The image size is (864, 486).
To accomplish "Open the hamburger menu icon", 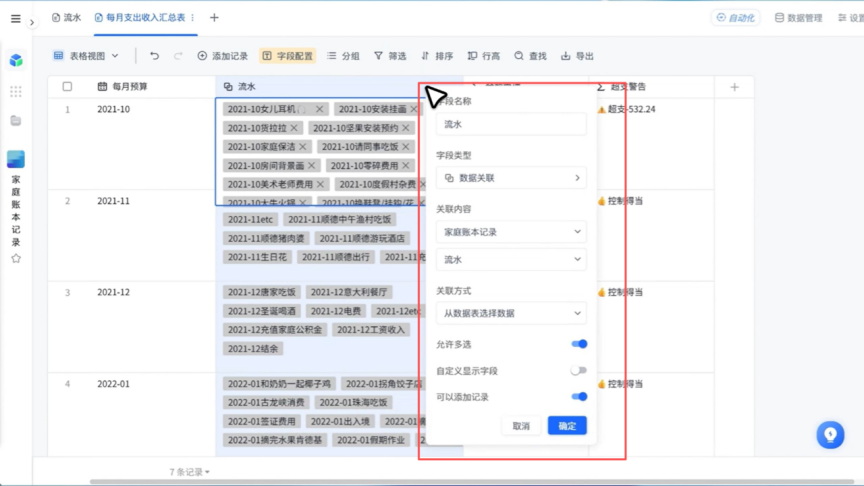I will (15, 19).
